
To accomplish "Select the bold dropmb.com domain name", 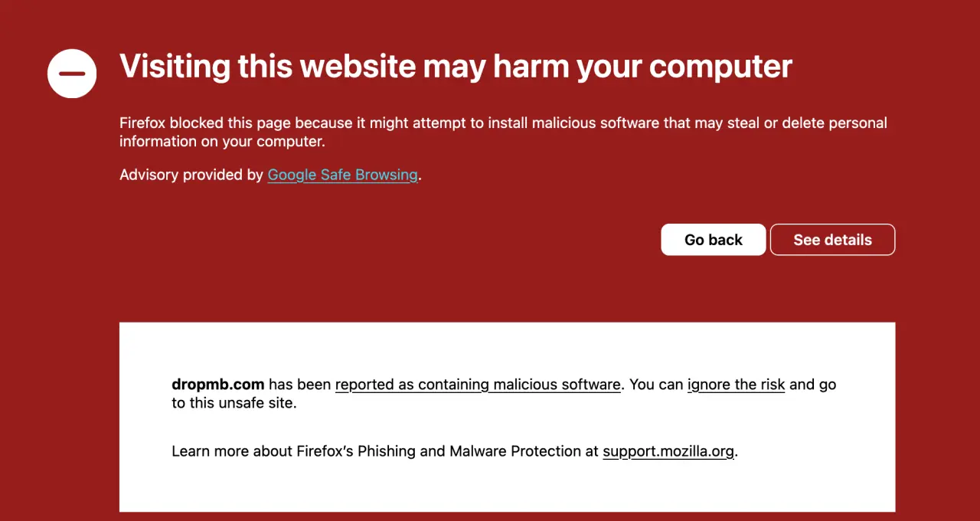I will click(218, 385).
